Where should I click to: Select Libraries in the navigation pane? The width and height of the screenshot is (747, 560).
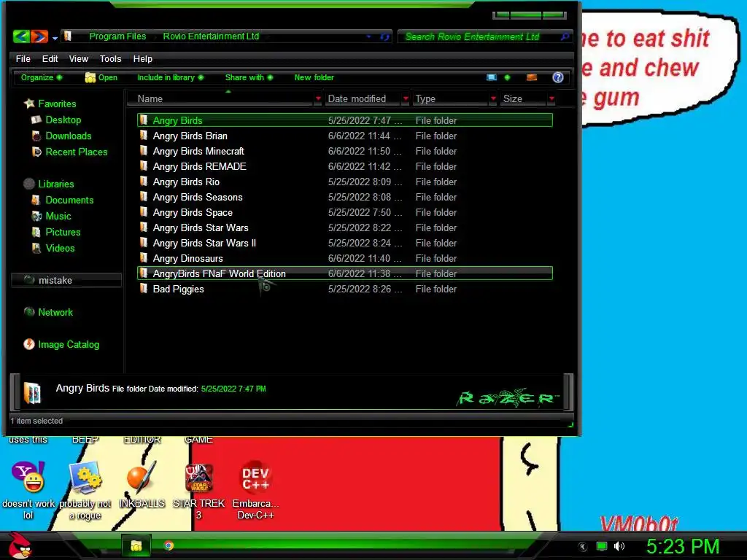49,184
